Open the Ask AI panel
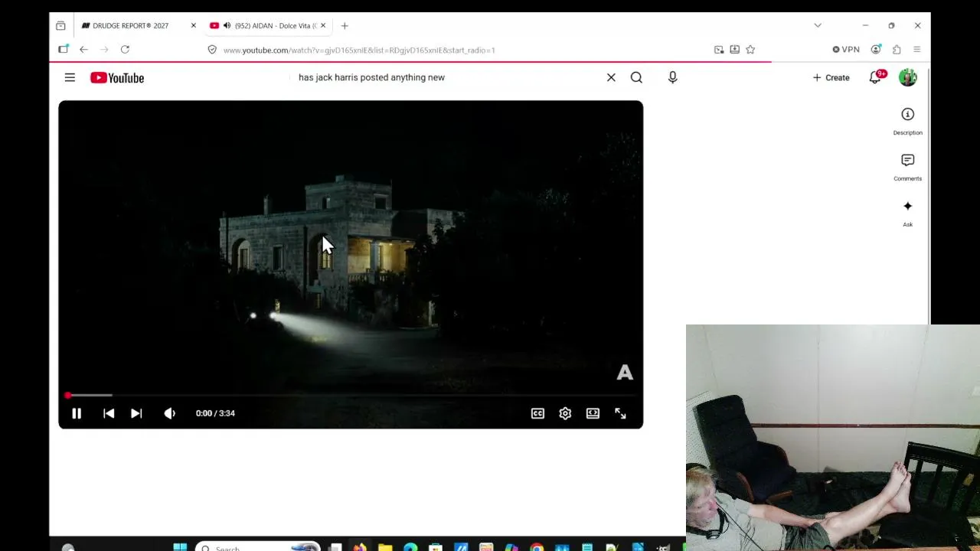Screen dimensions: 980x551 (907, 213)
